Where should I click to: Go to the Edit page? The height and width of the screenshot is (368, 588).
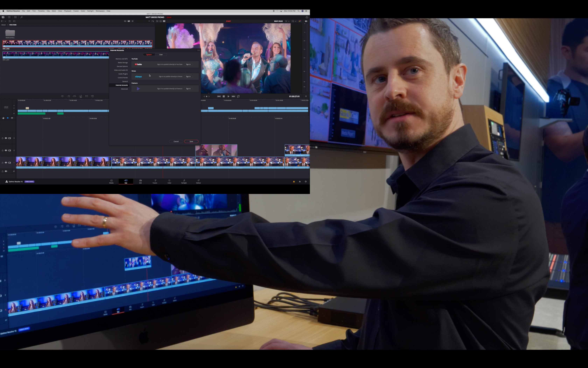[x=141, y=182]
